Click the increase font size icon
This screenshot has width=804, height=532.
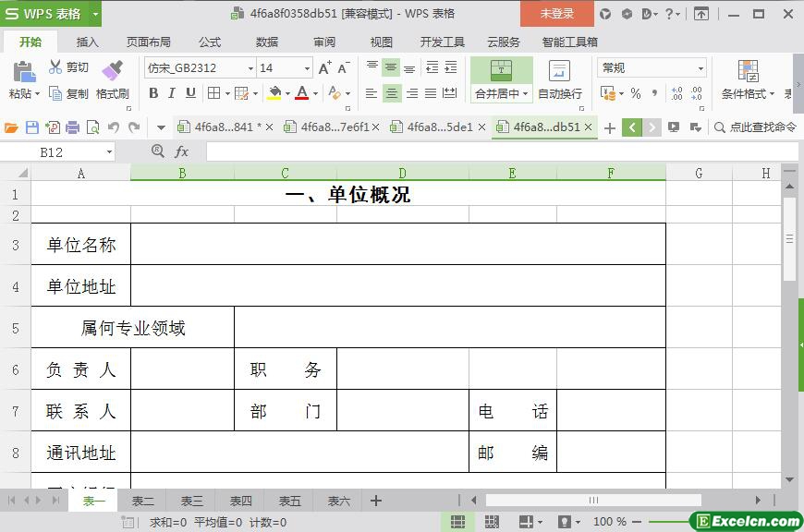tap(324, 67)
